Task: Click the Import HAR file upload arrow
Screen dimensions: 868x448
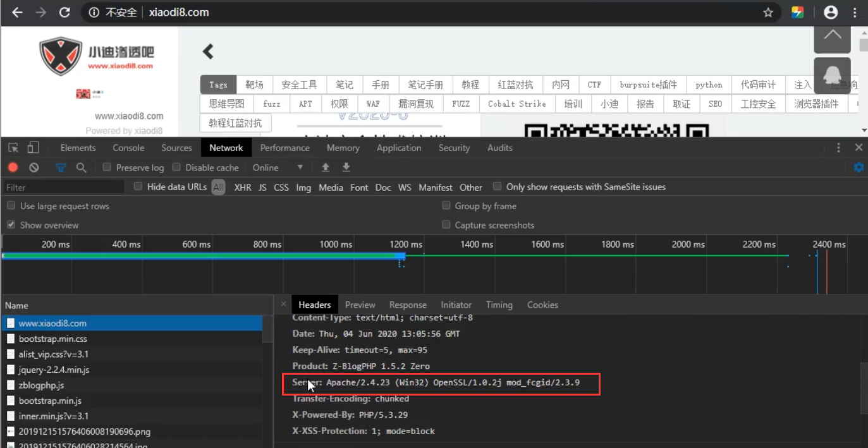Action: tap(326, 167)
